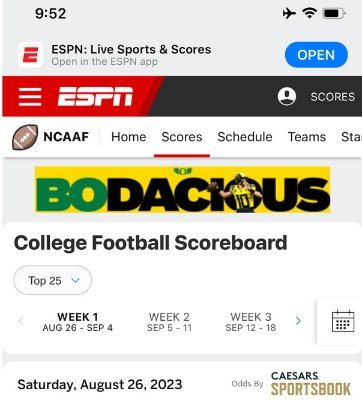This screenshot has height=400, width=362.
Task: Tap the NCAAF football icon
Action: 25,137
